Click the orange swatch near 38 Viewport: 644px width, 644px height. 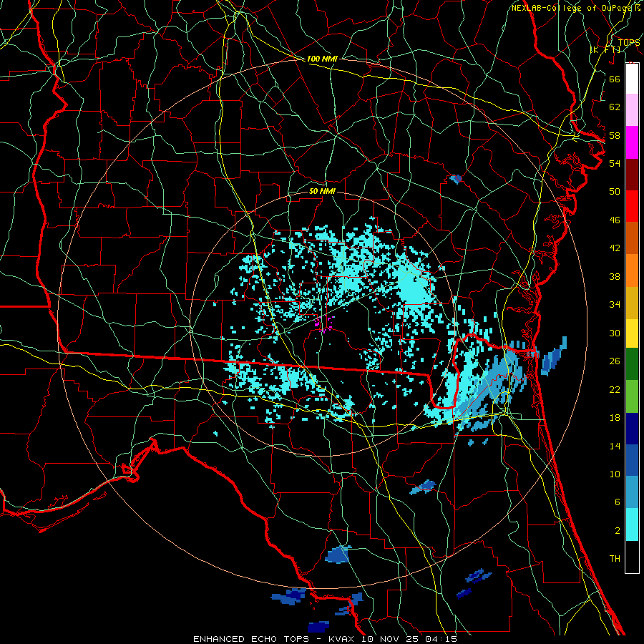[632, 270]
